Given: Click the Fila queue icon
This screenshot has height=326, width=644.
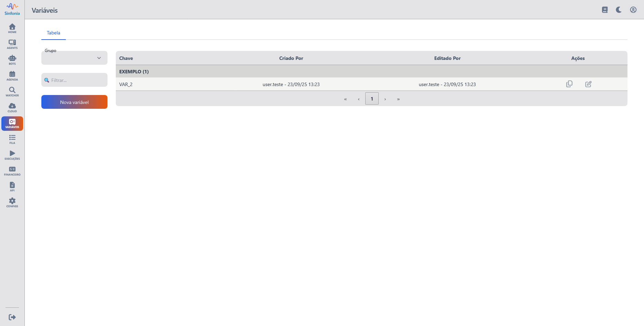Looking at the screenshot, I should click(12, 139).
